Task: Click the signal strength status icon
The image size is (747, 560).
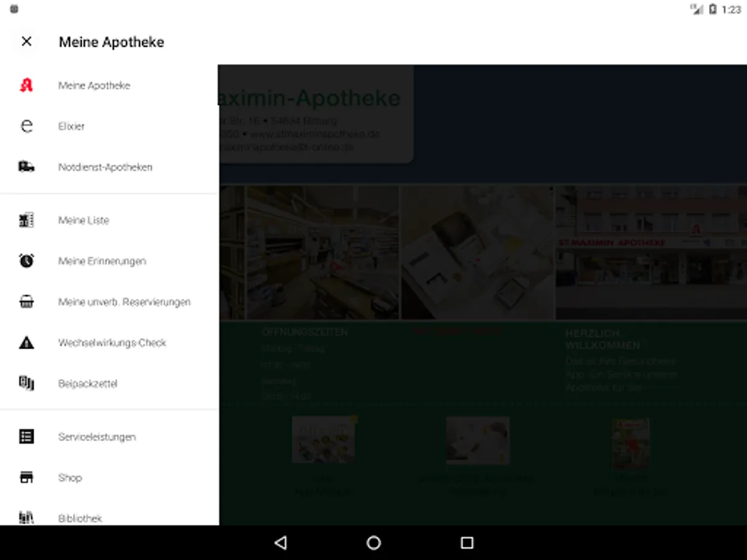Action: coord(697,9)
